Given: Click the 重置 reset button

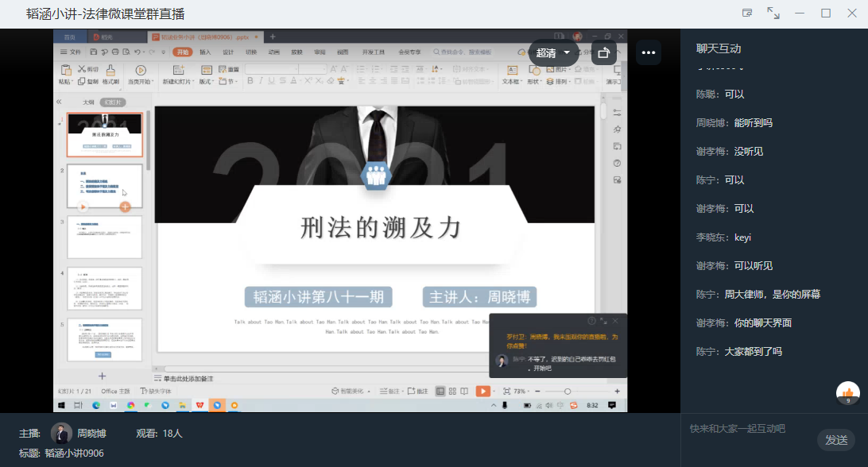Looking at the screenshot, I should tap(229, 69).
